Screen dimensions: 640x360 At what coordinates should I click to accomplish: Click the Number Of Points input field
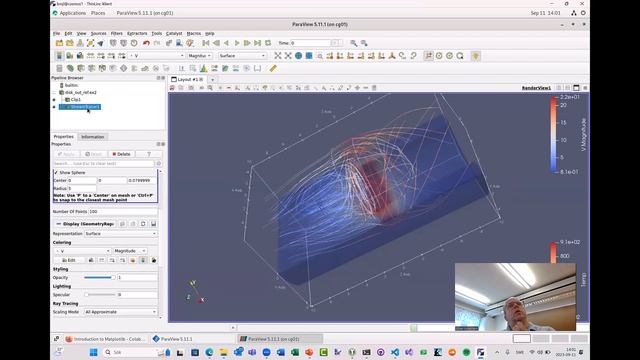(123, 212)
